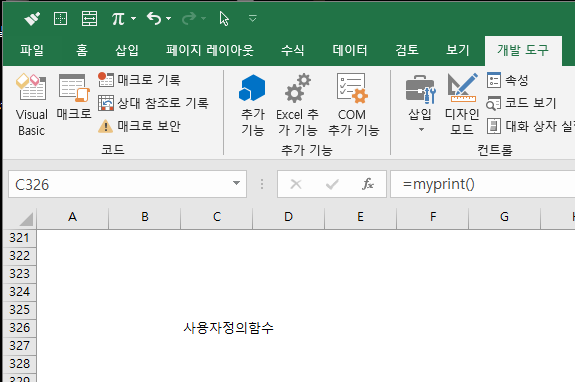The image size is (575, 382).
Task: Open the 데이터 tab
Action: [x=350, y=50]
